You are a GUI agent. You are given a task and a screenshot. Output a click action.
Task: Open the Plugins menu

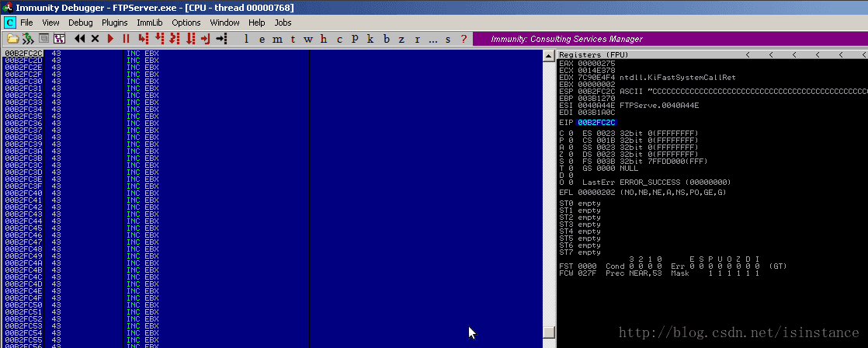click(115, 23)
